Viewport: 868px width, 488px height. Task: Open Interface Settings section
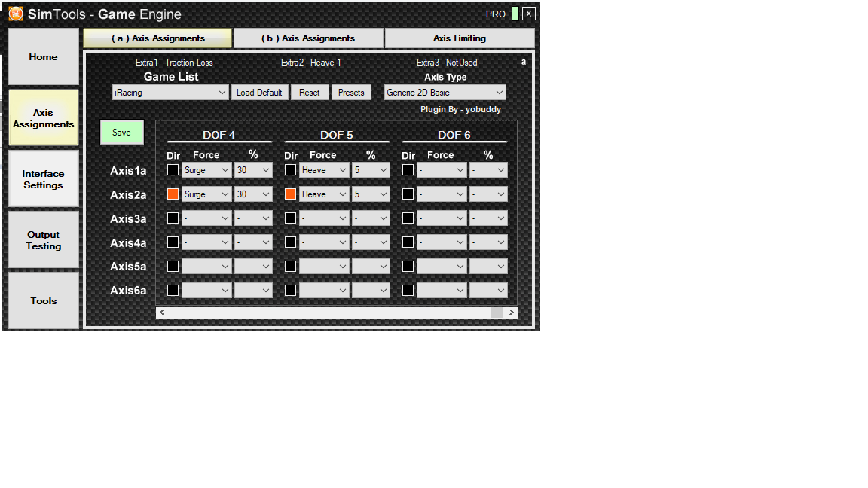tap(43, 179)
